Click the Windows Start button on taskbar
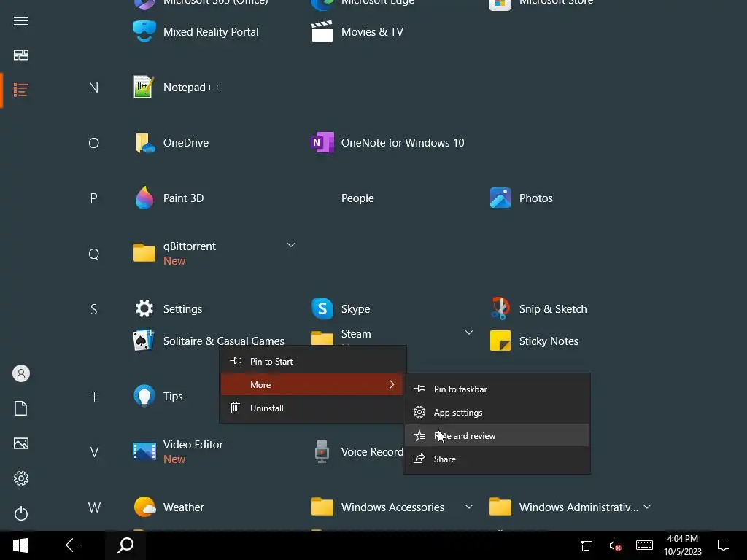 [20, 545]
